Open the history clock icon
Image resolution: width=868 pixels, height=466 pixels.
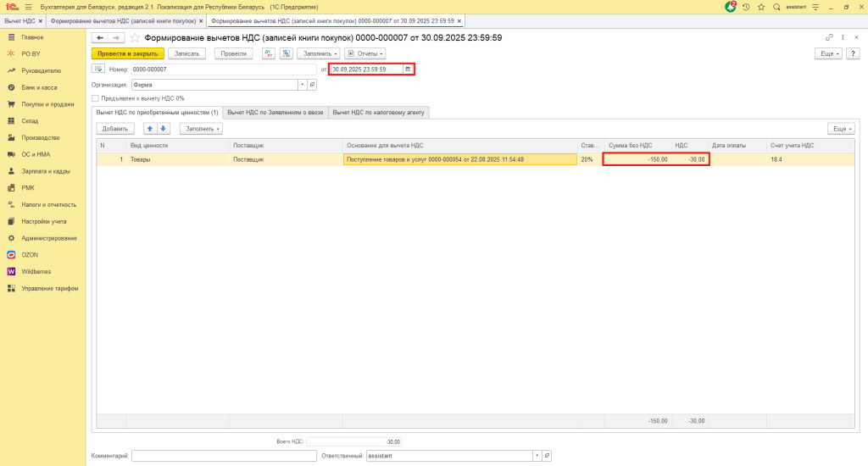746,7
